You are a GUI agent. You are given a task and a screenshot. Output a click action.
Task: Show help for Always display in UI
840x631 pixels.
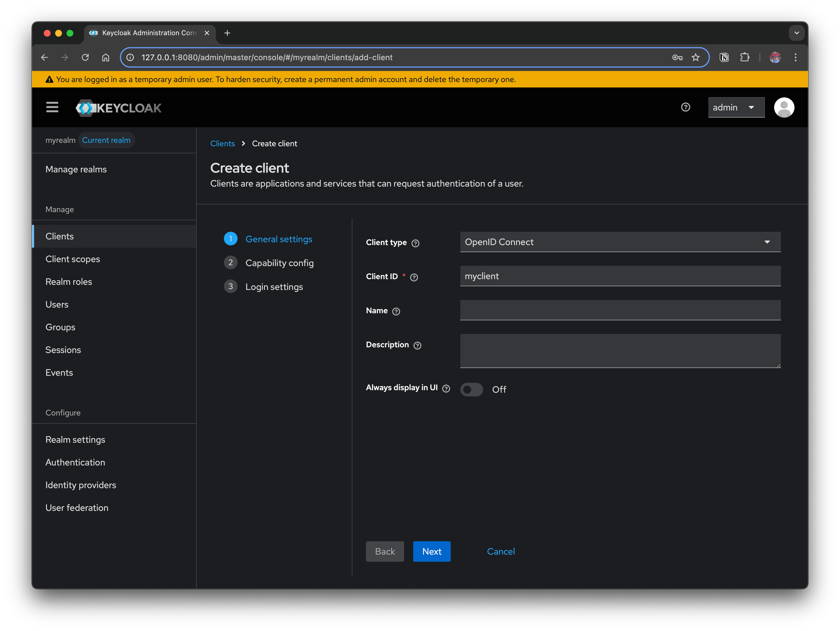tap(446, 388)
